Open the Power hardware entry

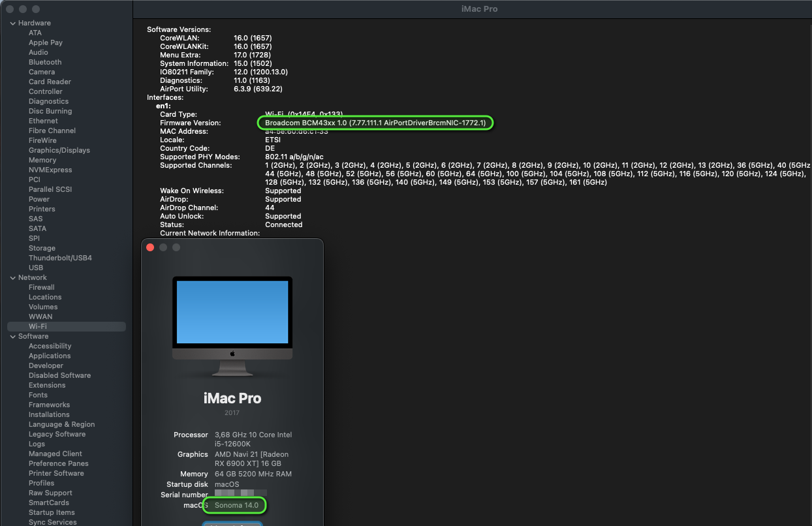tap(39, 199)
